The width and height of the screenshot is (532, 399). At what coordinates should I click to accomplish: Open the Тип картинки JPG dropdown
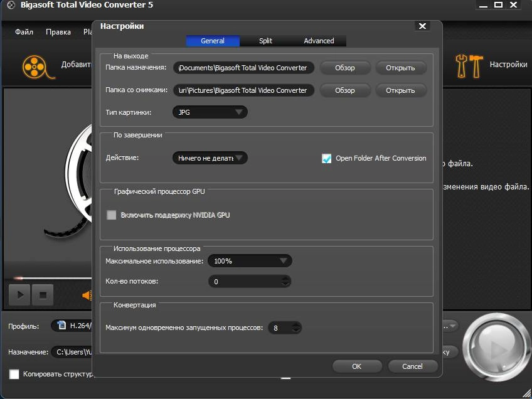click(x=210, y=112)
